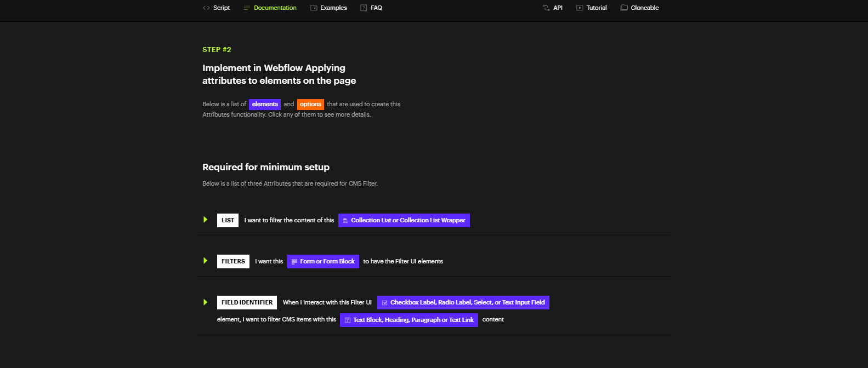868x368 pixels.
Task: Expand the FILTERS row arrow
Action: click(x=206, y=261)
